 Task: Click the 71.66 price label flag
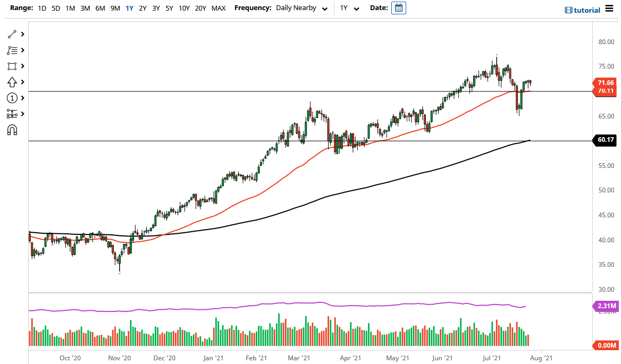[605, 83]
